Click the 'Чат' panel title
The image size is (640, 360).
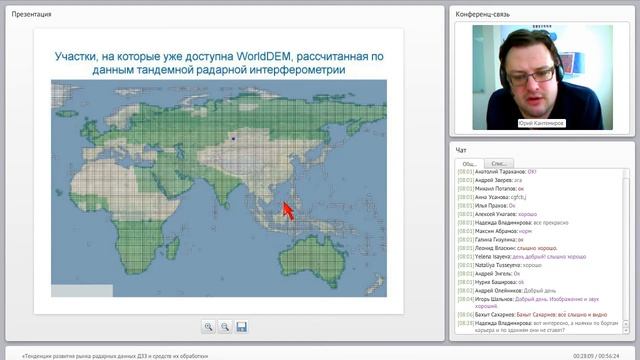click(461, 150)
